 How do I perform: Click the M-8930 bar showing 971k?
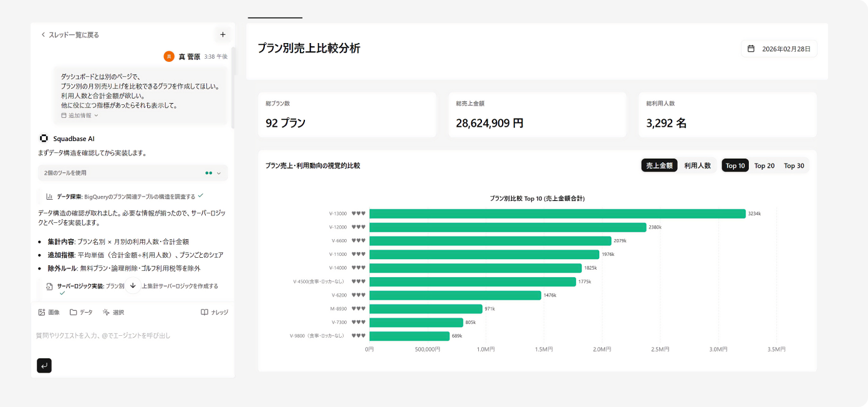(426, 308)
